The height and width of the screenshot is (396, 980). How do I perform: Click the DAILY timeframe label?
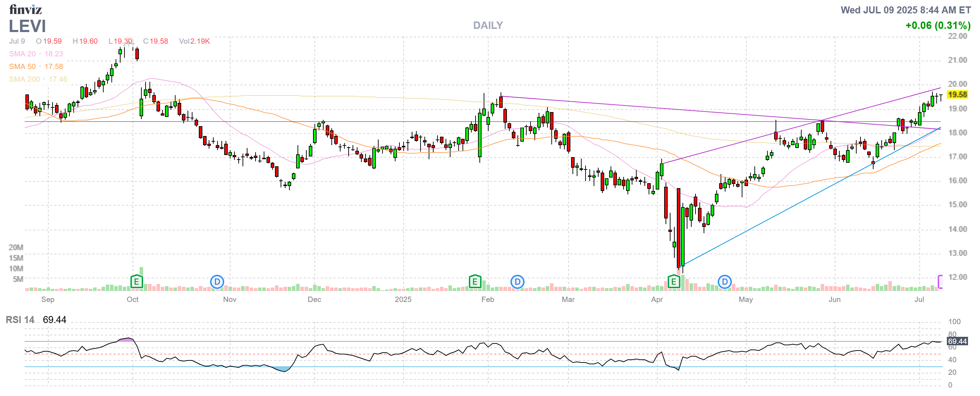pyautogui.click(x=488, y=25)
